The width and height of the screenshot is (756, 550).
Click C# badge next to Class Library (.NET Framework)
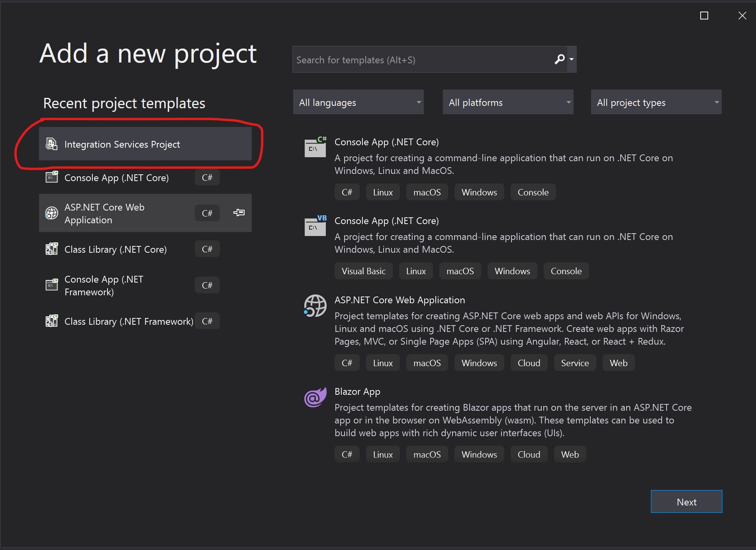[x=207, y=321]
